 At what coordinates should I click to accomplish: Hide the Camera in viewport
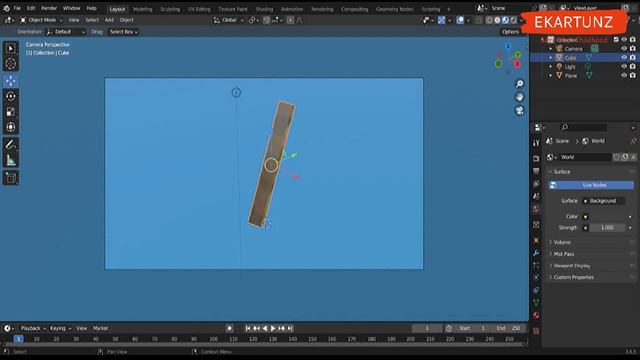click(624, 49)
